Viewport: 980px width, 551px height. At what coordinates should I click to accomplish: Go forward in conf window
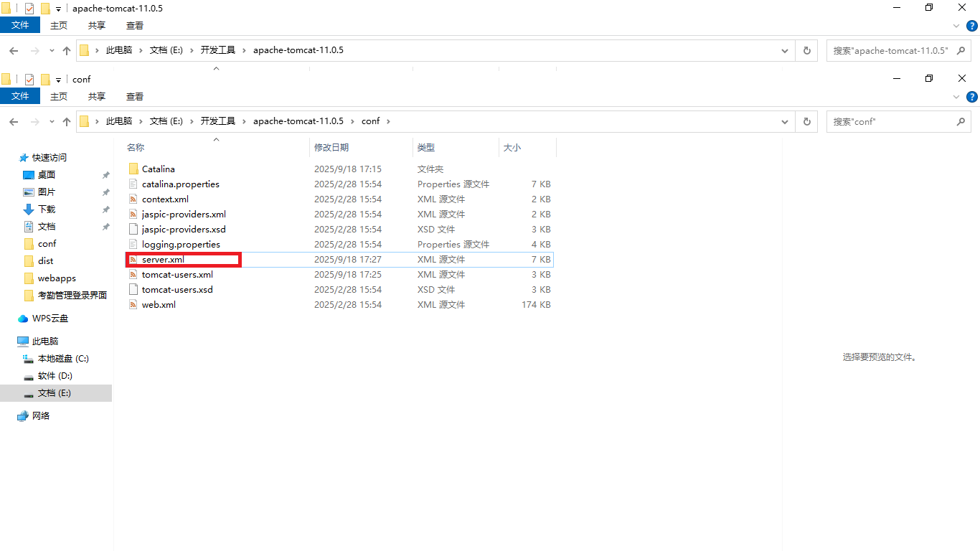34,122
